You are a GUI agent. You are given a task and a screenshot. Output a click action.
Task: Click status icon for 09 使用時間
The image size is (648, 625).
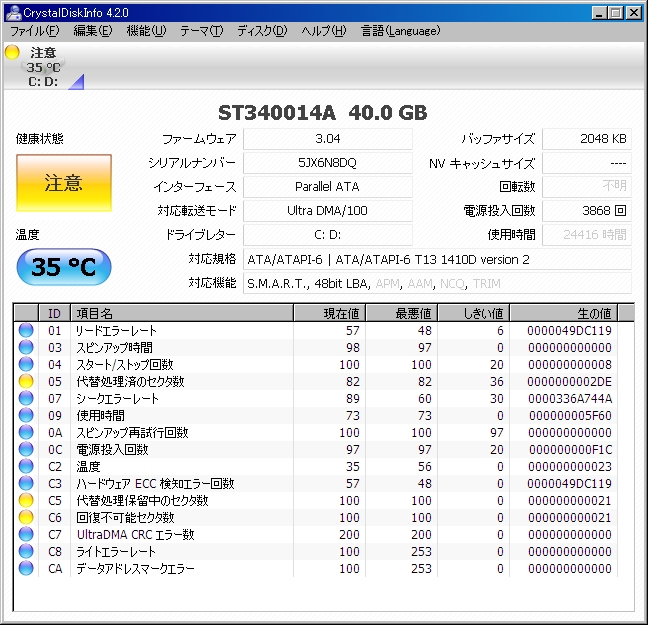tap(26, 415)
